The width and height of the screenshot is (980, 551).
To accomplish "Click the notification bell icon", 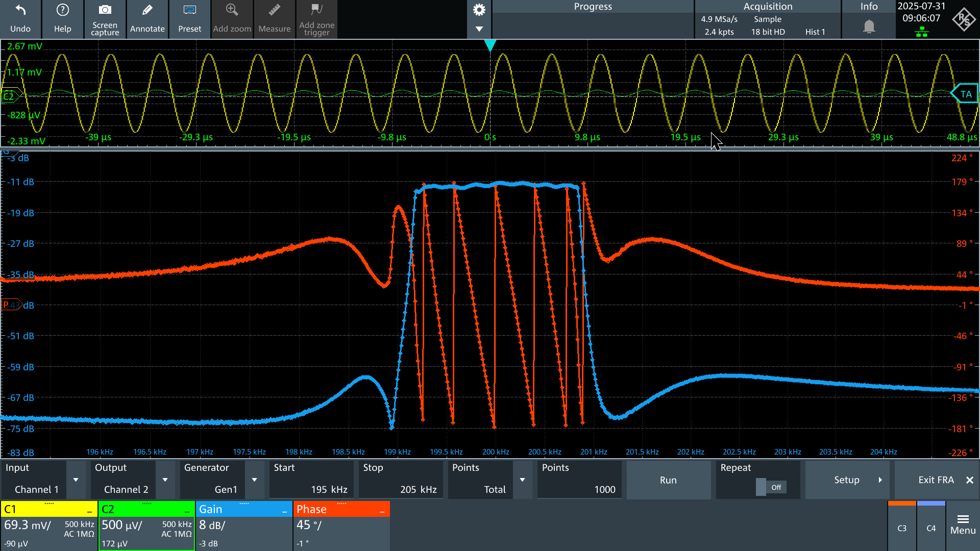I will 869,26.
